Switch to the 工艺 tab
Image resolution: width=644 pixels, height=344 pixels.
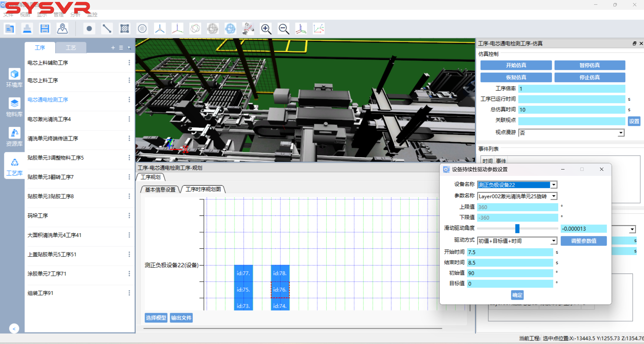coord(71,48)
